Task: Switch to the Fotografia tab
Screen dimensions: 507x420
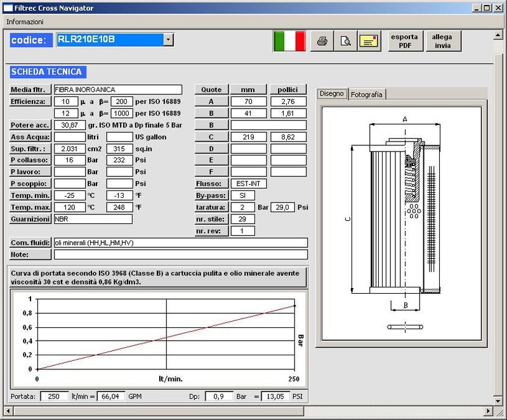Action: tap(367, 95)
